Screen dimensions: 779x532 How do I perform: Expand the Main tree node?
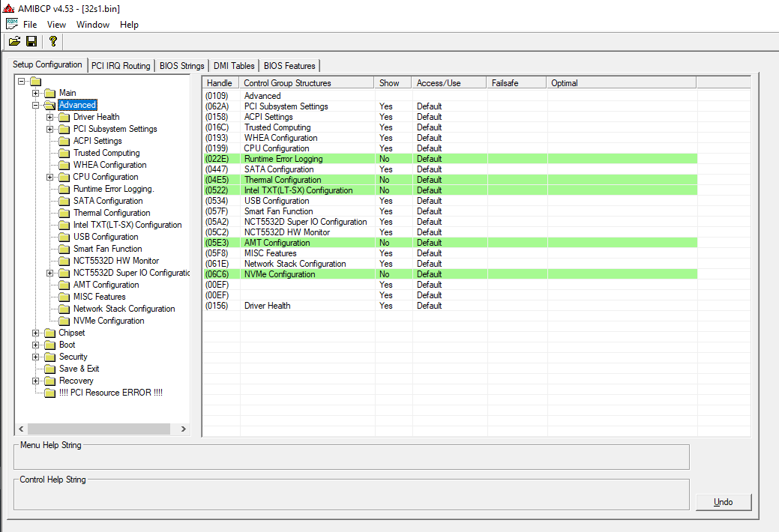(36, 93)
